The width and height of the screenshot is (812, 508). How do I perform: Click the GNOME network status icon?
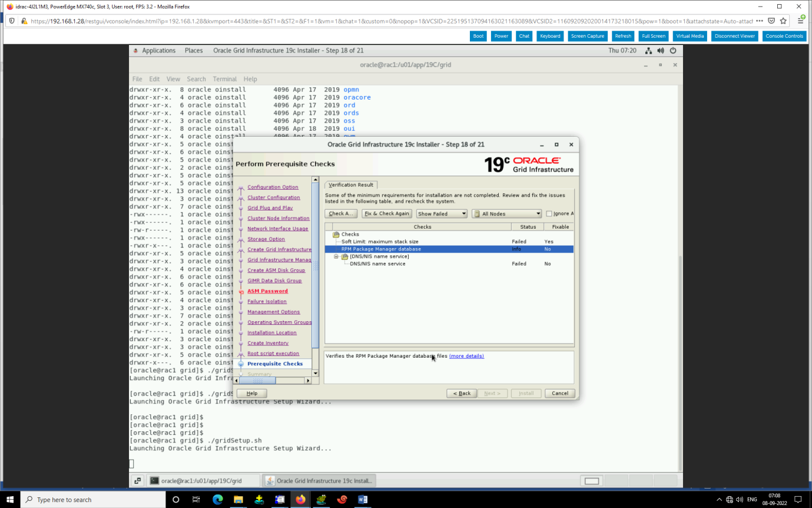pyautogui.click(x=648, y=51)
